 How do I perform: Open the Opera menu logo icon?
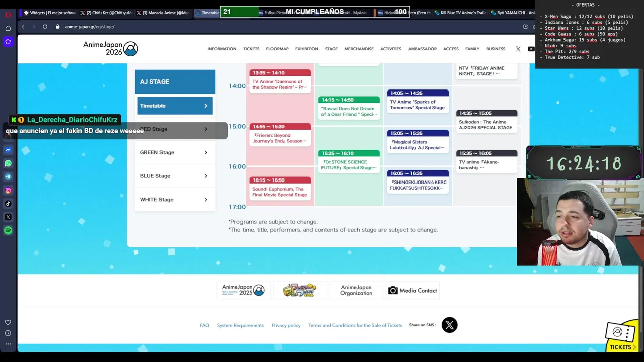tap(8, 15)
